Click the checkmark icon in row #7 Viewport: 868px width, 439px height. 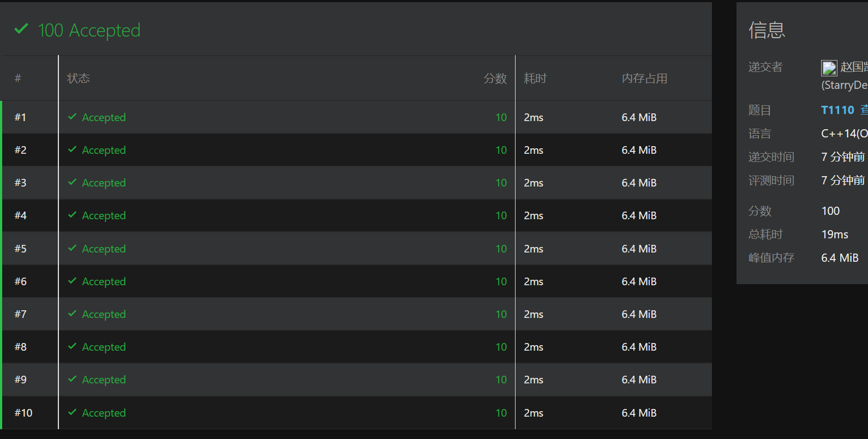72,314
